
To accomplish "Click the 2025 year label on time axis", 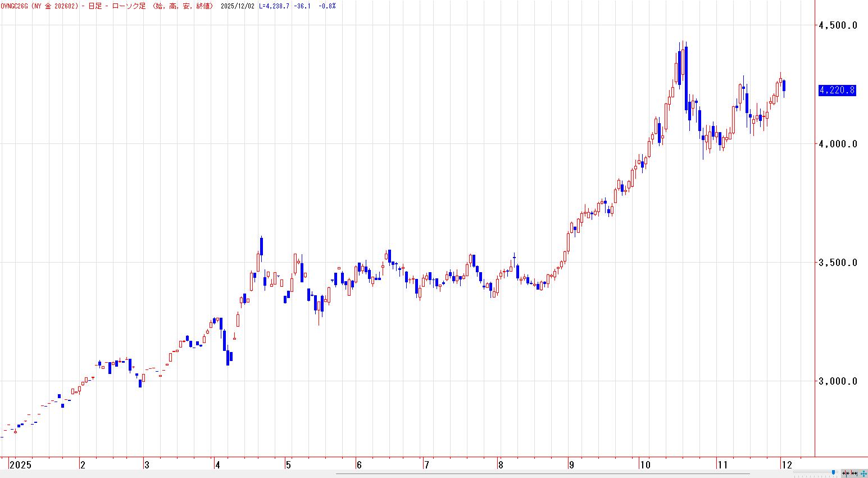I will (x=20, y=465).
